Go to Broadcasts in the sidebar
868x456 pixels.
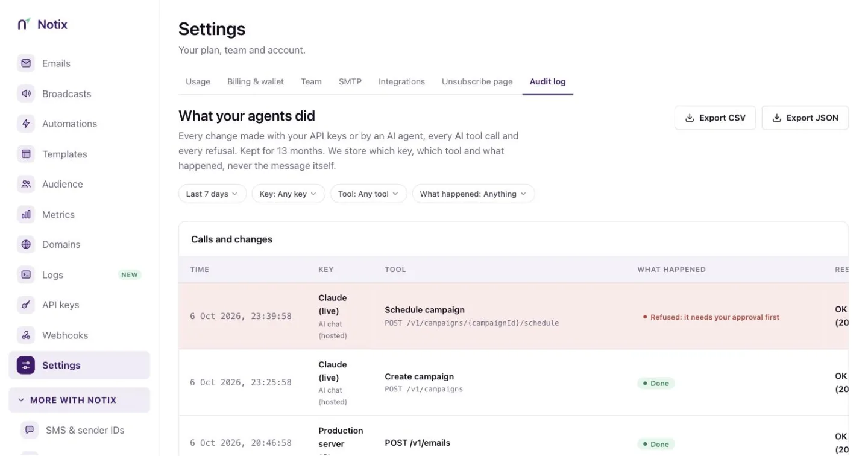point(79,93)
